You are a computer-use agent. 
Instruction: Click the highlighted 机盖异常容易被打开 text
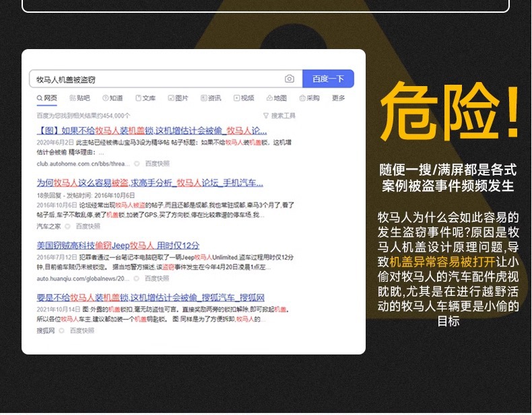click(442, 262)
